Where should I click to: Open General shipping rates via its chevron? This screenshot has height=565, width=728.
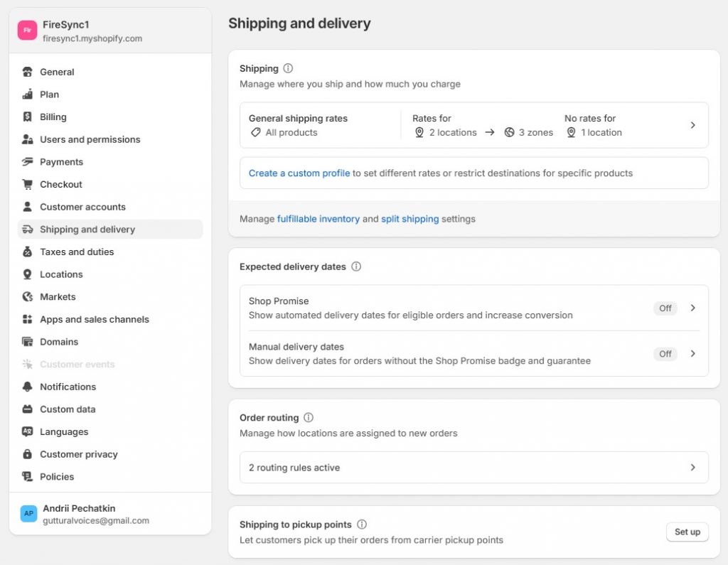692,125
